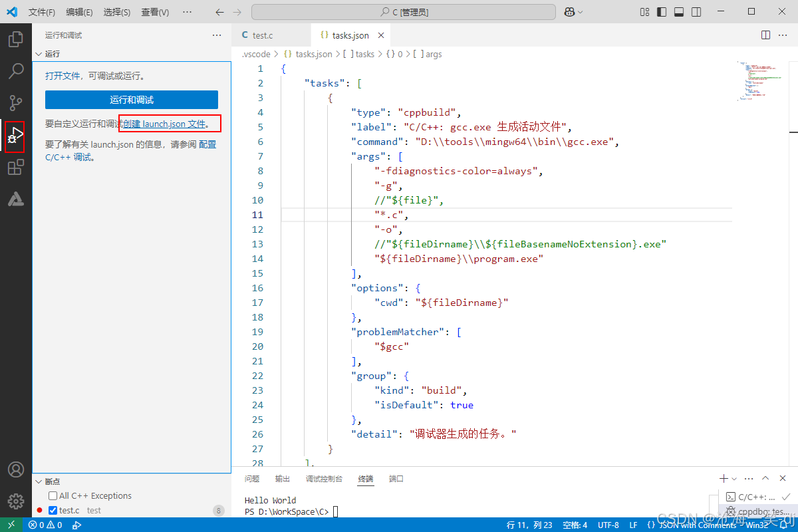The image size is (798, 532).
Task: Change line ending via LF status item
Action: (x=634, y=525)
